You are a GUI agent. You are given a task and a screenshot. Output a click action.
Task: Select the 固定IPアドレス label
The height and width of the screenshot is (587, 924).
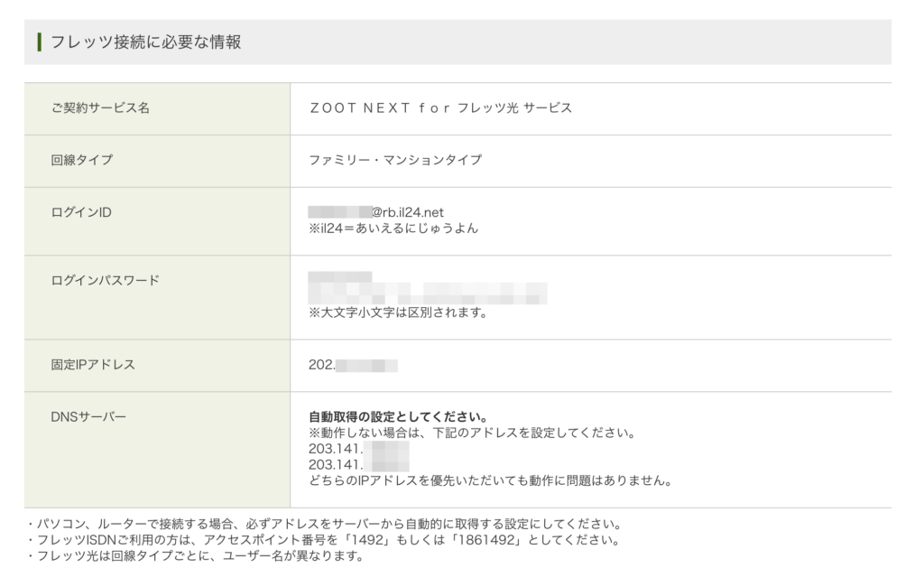tap(93, 365)
